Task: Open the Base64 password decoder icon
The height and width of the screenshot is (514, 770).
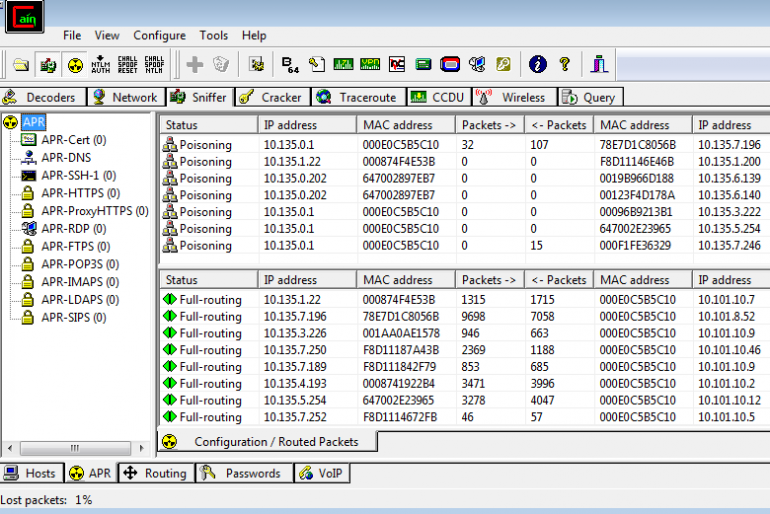Action: tap(290, 64)
